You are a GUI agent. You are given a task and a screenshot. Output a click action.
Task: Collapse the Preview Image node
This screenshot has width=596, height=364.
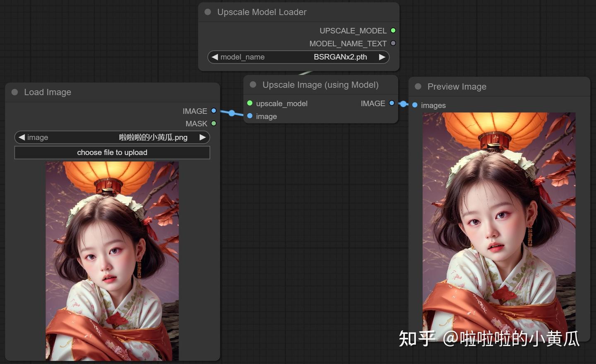pyautogui.click(x=417, y=86)
